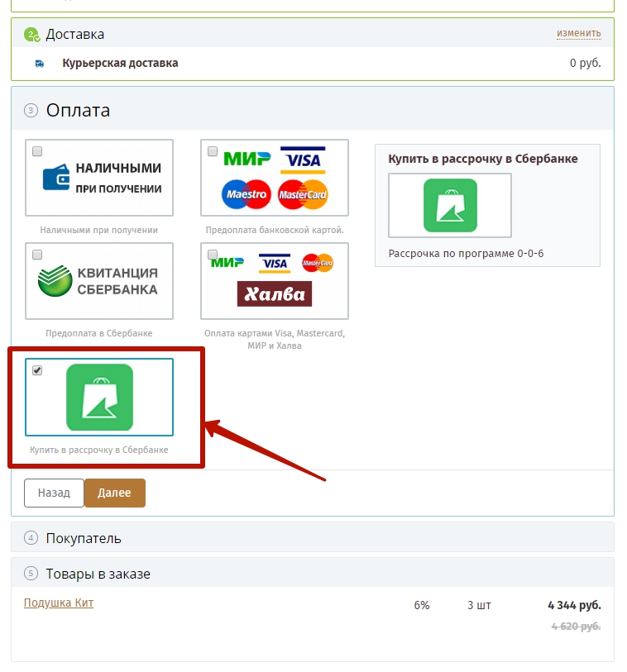Click the courier delivery truck icon
The height and width of the screenshot is (672, 627).
(40, 64)
